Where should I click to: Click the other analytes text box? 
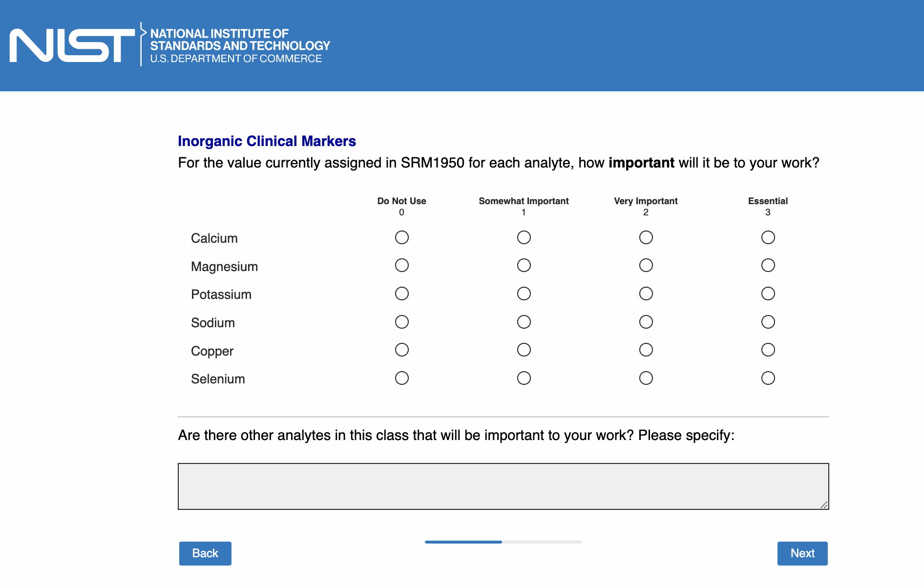click(x=503, y=486)
